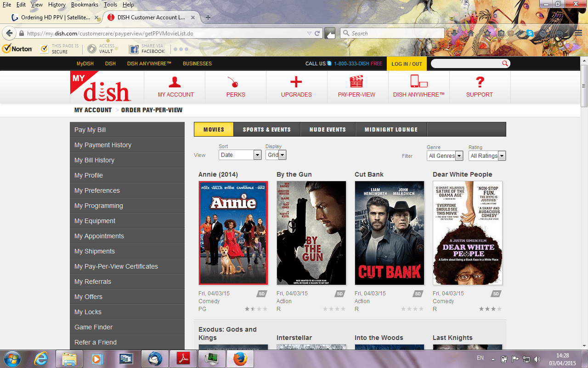Expand the URL bar history dropdown arrow
The image size is (588, 368).
pyautogui.click(x=309, y=33)
